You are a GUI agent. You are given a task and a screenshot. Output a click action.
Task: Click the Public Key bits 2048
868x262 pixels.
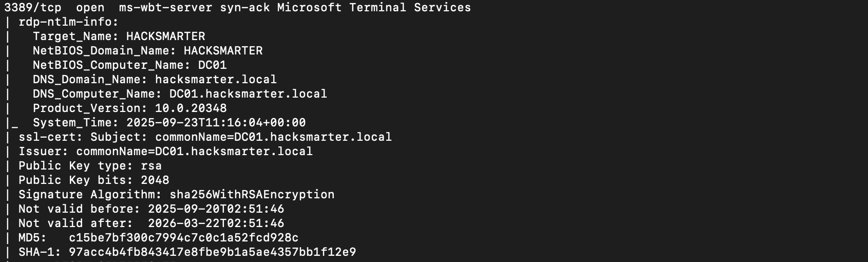tap(155, 180)
